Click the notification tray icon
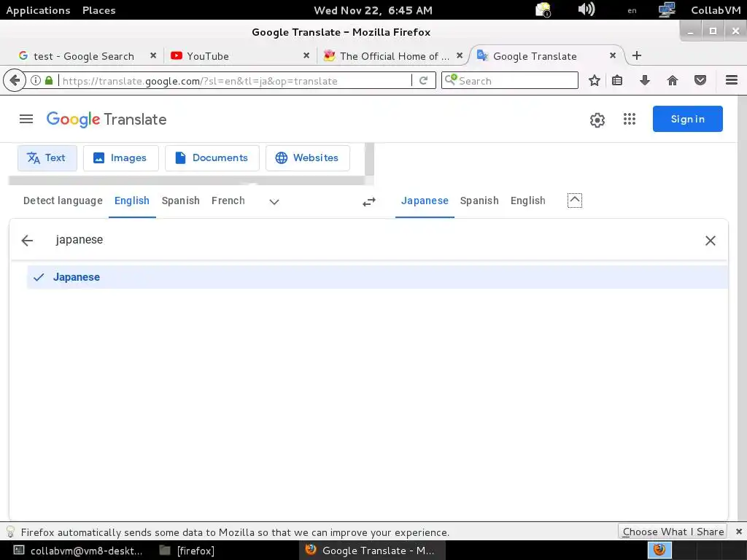 click(x=543, y=9)
